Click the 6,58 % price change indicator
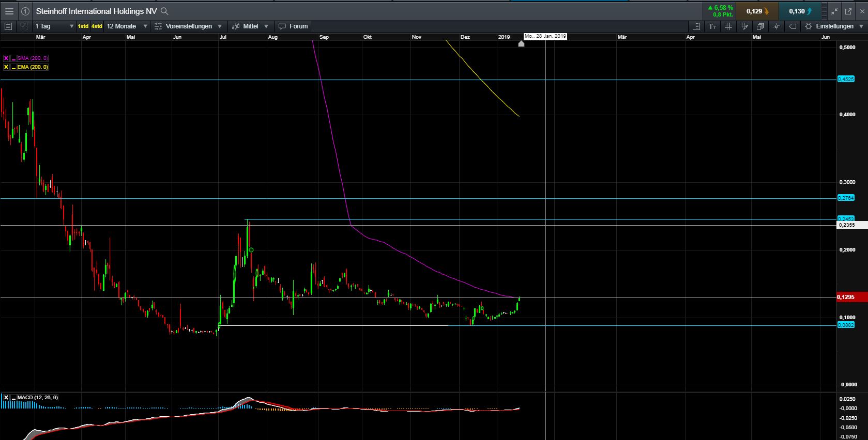The height and width of the screenshot is (440, 868). coord(720,8)
